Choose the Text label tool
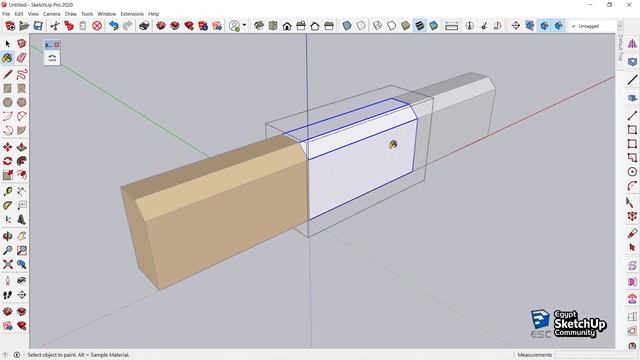The image size is (640, 360). (22, 206)
